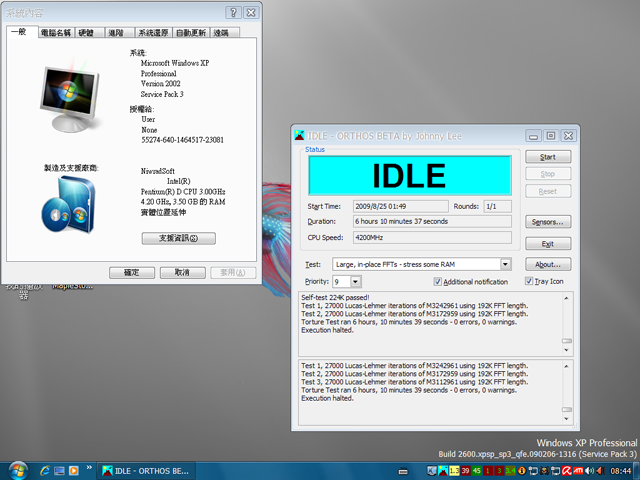Click scroll up arrow in upper log pane
Screen dimensions: 640x480
click(567, 298)
